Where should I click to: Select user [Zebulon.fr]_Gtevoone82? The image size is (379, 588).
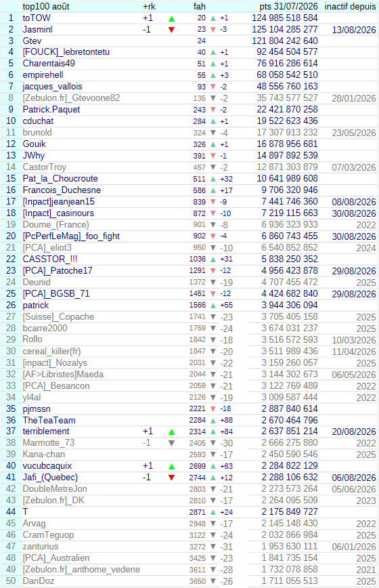(71, 98)
